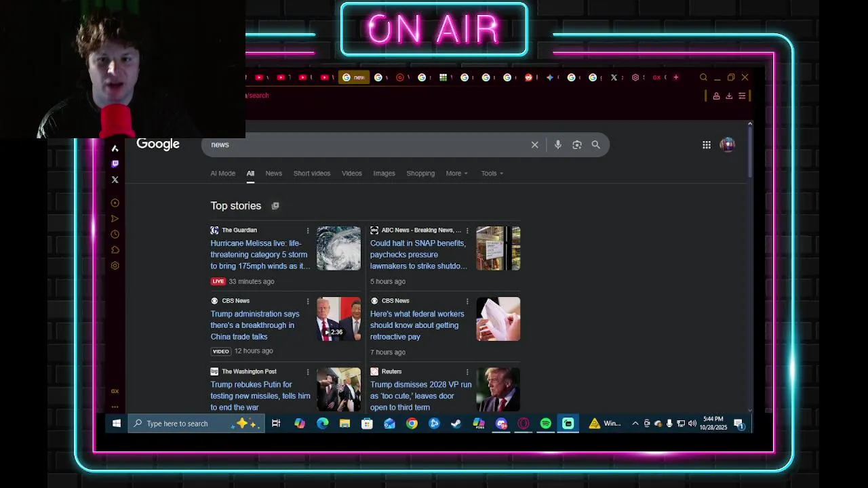The height and width of the screenshot is (488, 868).
Task: Open Google Chrome from the taskbar
Action: point(412,424)
